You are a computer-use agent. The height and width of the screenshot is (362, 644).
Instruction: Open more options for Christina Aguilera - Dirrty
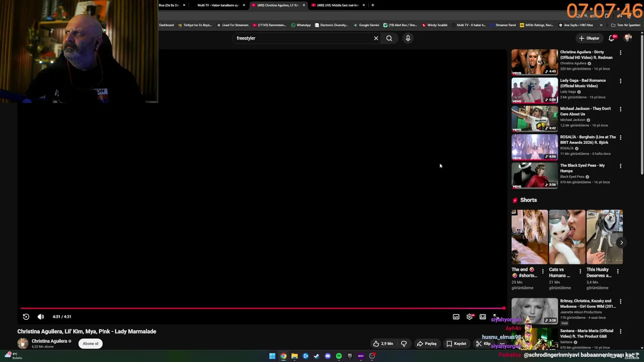point(620,53)
